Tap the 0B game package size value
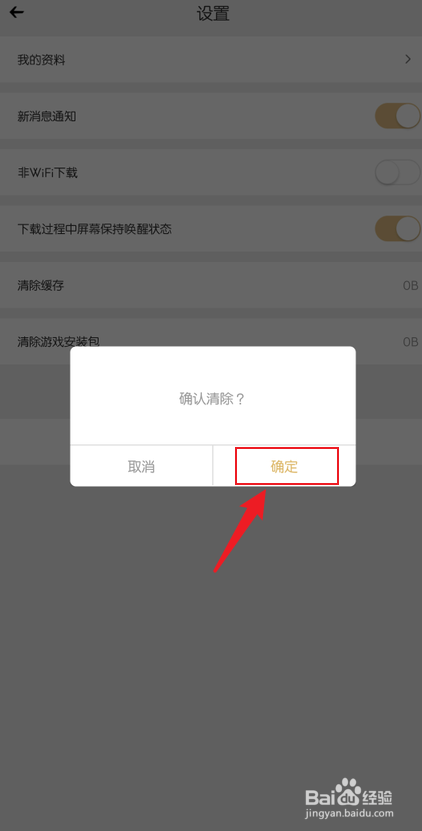This screenshot has width=422, height=831. (410, 342)
